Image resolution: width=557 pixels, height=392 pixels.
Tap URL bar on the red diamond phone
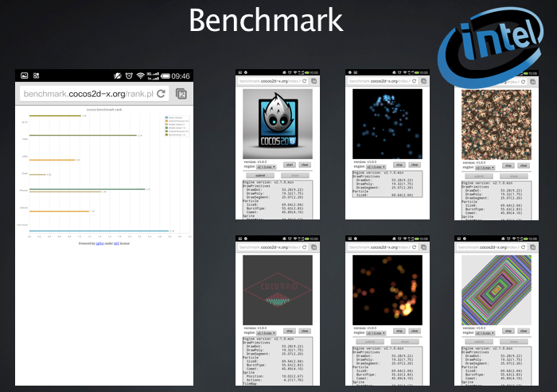(273, 247)
